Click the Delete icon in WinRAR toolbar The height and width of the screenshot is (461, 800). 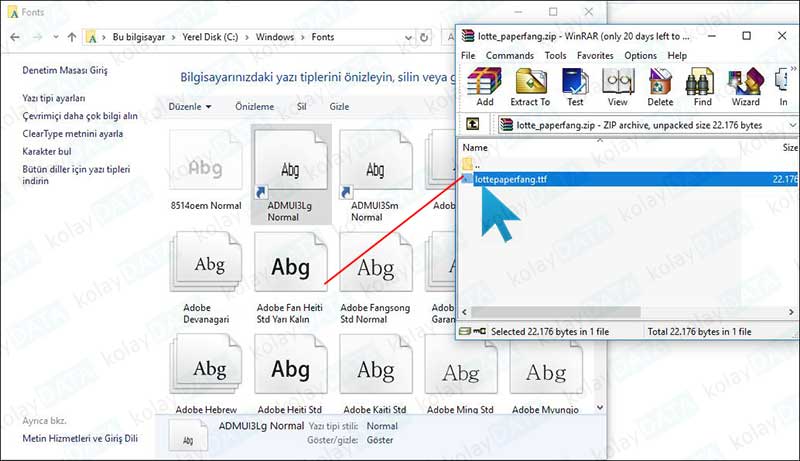(x=660, y=87)
